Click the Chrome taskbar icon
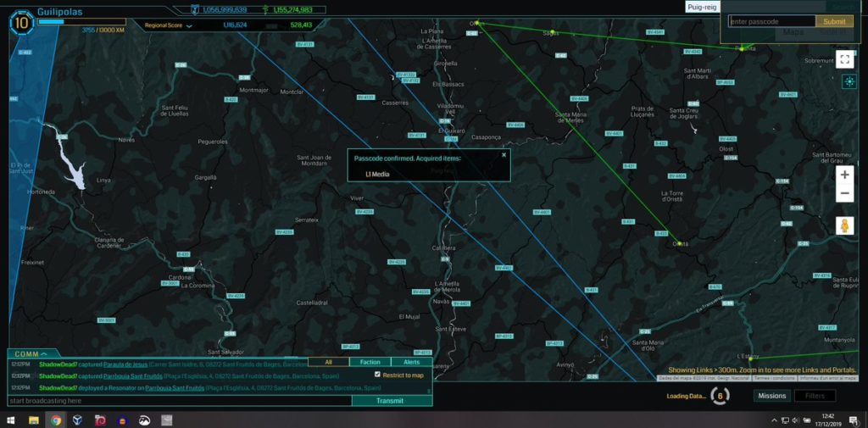 coord(56,420)
